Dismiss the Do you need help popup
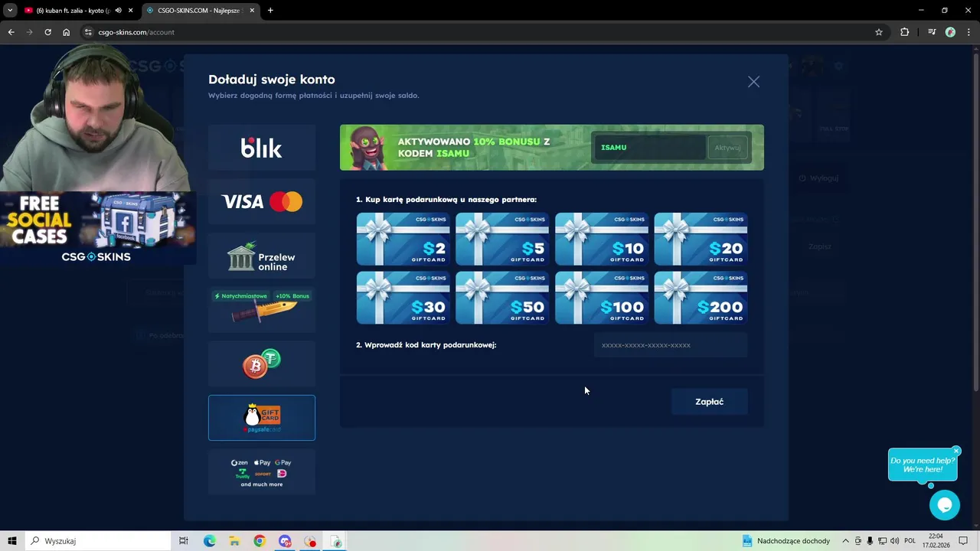The image size is (980, 551). pyautogui.click(x=956, y=452)
